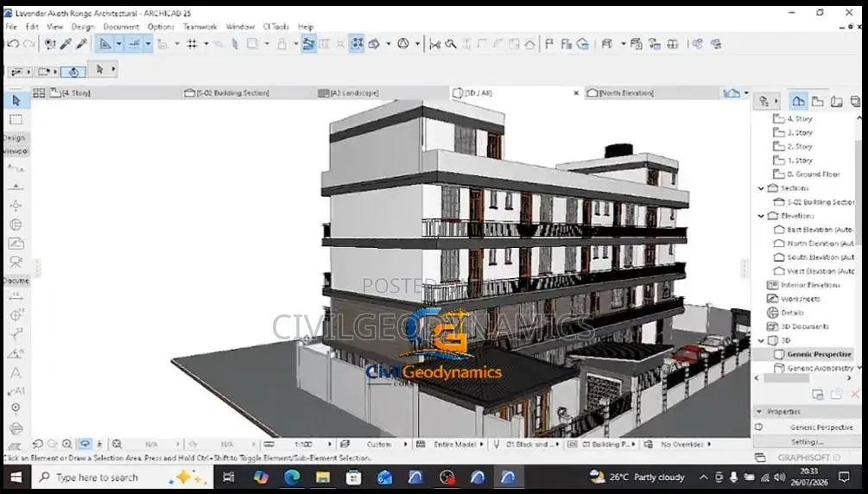The image size is (868, 494).
Task: Activate the orbit button in the info box
Action: click(x=73, y=72)
